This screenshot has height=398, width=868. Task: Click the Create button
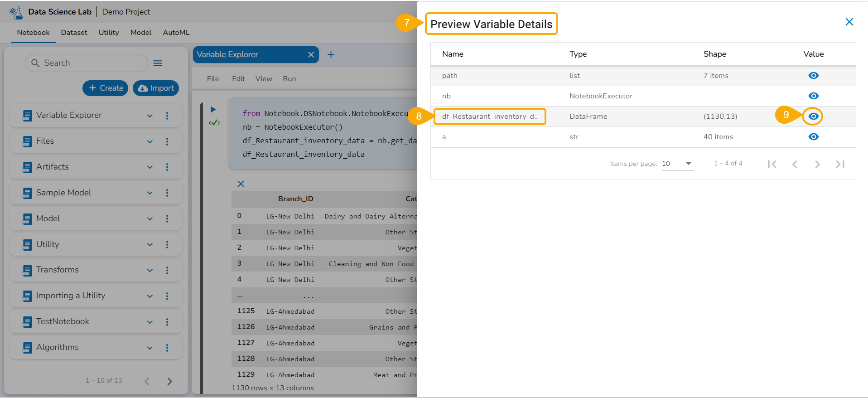click(x=106, y=88)
